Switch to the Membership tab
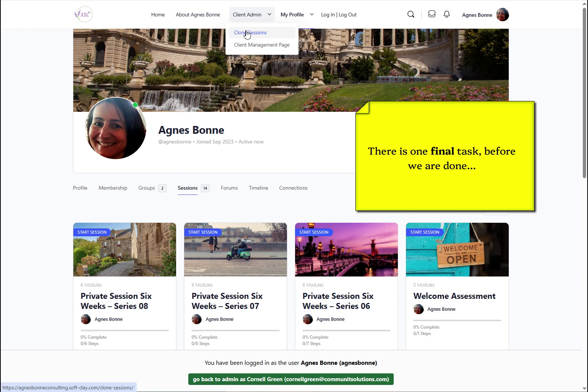This screenshot has width=588, height=392. (113, 188)
